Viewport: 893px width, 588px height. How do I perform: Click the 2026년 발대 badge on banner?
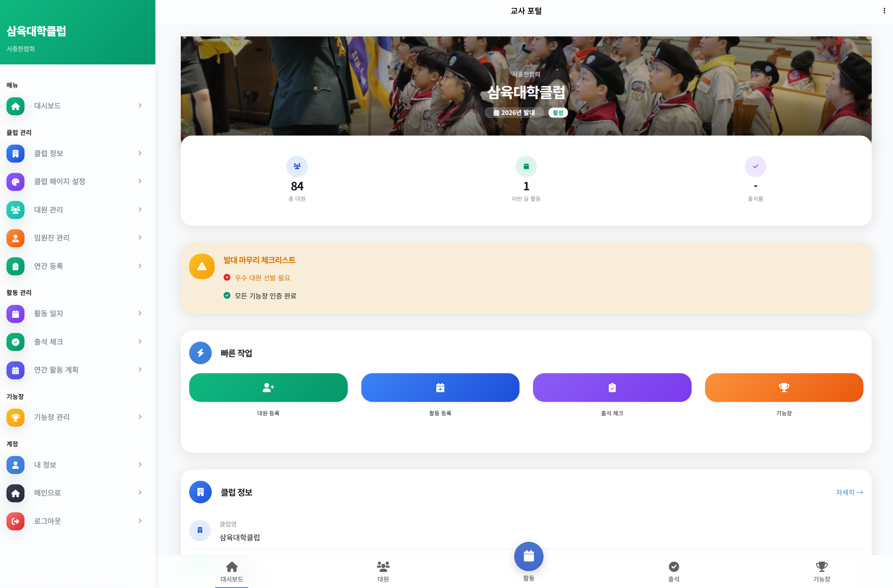514,112
